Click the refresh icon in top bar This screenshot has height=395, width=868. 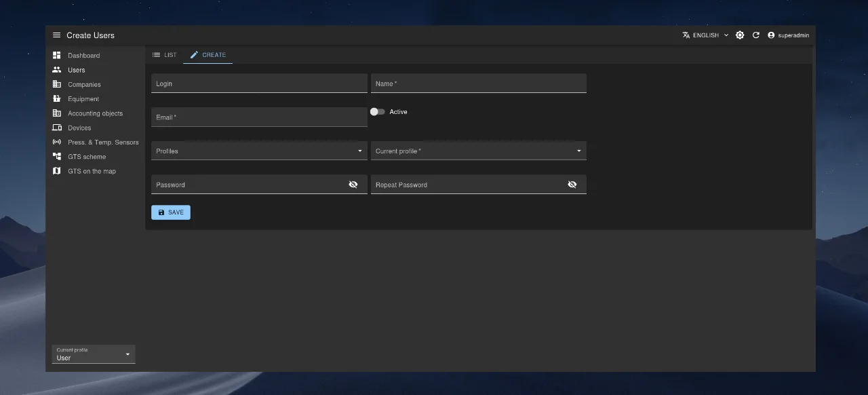click(756, 35)
